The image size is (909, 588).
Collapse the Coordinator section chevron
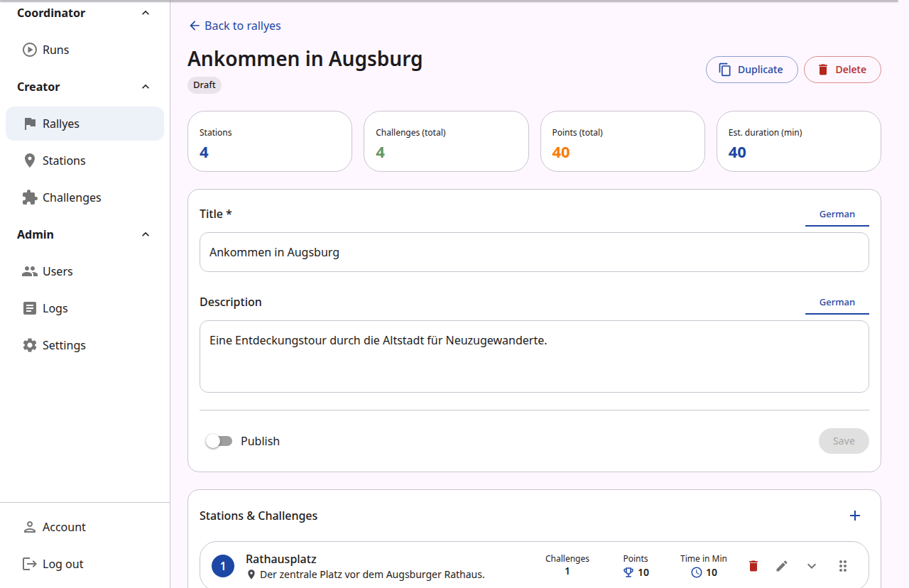(146, 13)
